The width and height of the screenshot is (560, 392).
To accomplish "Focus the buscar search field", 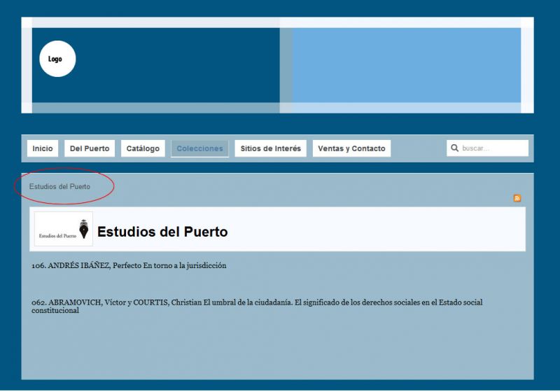I will [487, 148].
